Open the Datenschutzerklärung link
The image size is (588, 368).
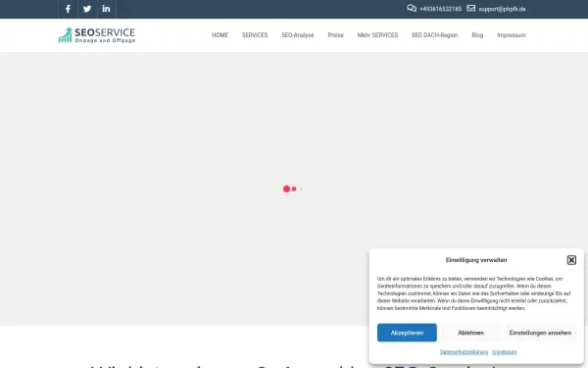click(x=464, y=352)
